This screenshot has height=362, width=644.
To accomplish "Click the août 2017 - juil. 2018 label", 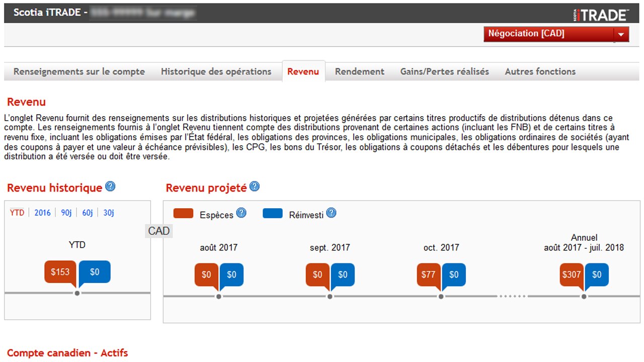I will pyautogui.click(x=584, y=247).
